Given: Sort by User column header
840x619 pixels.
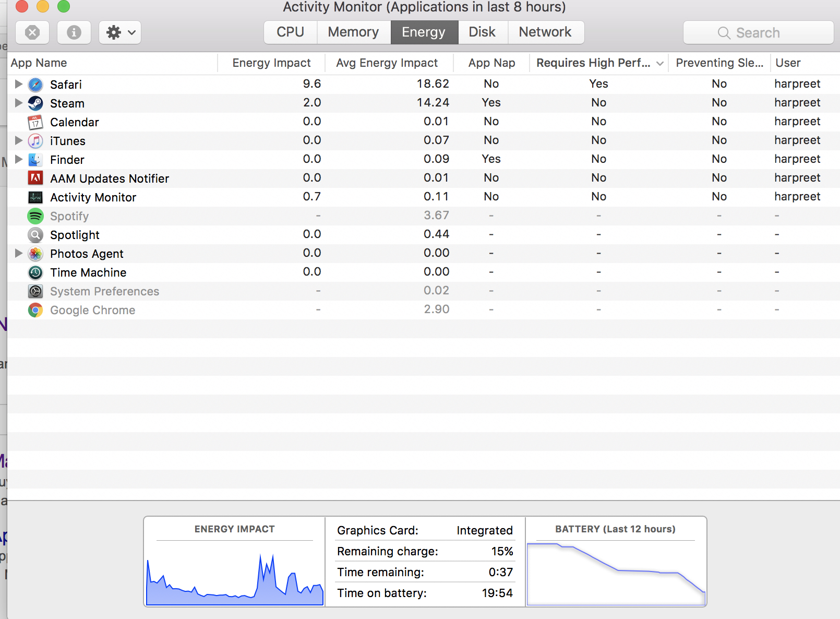Looking at the screenshot, I should [805, 63].
